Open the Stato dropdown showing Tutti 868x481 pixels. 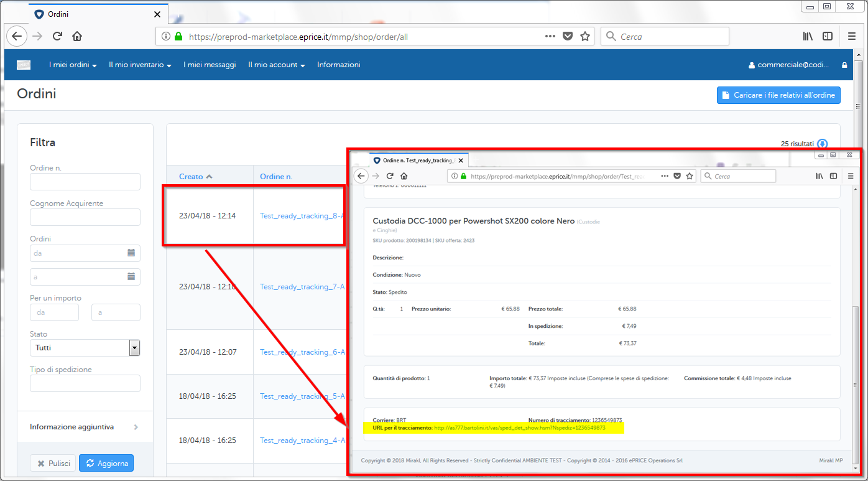click(x=85, y=348)
